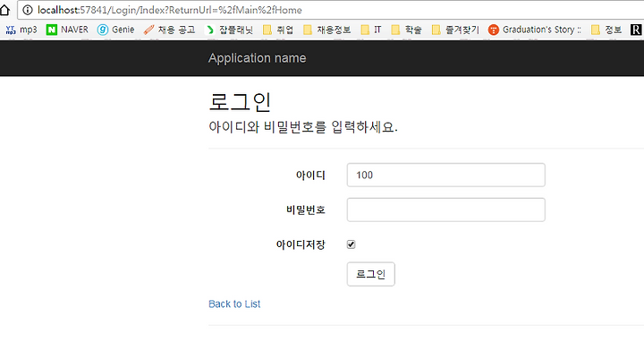Open the 취업 bookmark folder
The height and width of the screenshot is (342, 644).
[278, 30]
